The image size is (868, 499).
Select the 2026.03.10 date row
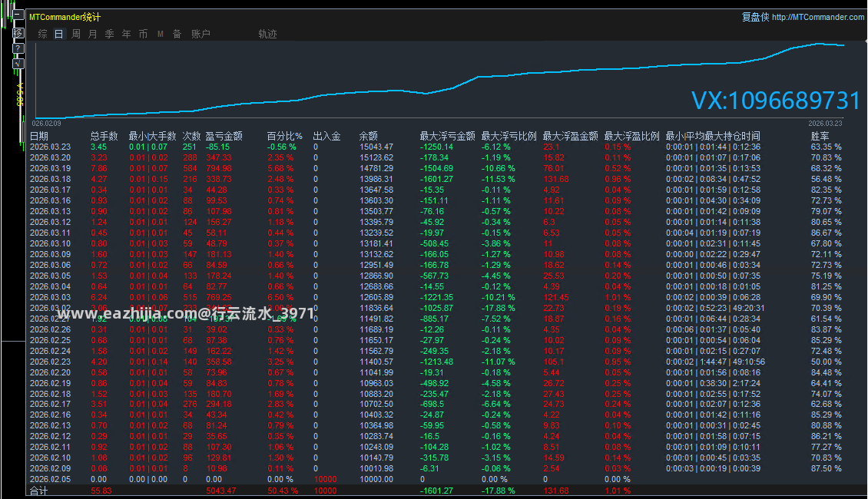[51, 243]
